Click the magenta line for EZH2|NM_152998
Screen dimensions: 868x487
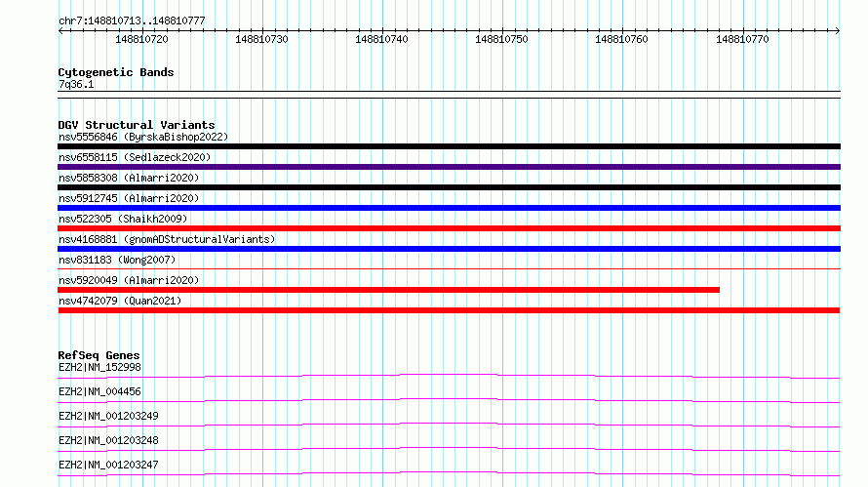449,377
